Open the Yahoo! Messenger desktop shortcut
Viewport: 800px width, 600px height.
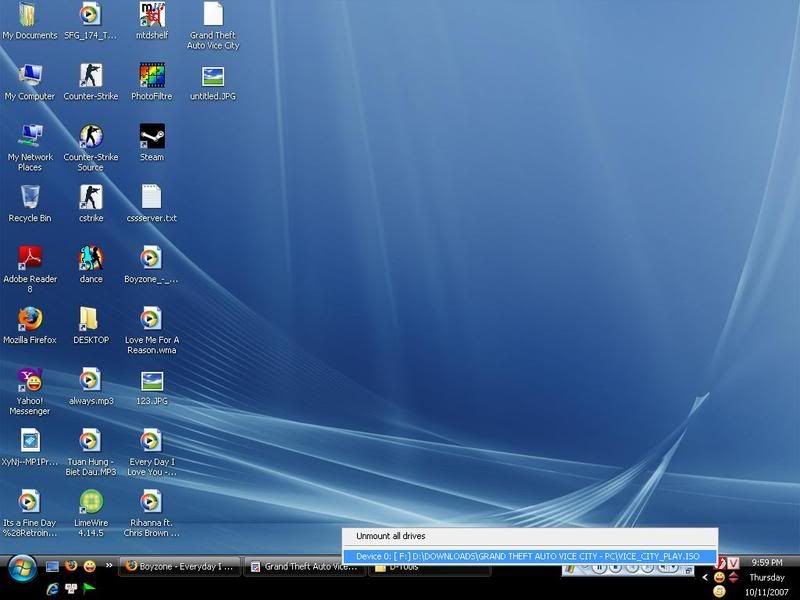30,391
